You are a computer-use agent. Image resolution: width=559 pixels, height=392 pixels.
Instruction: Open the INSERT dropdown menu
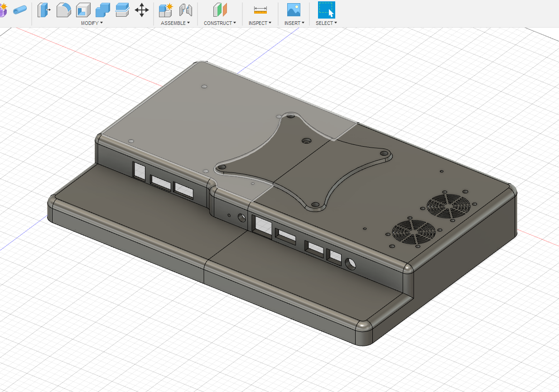[294, 23]
